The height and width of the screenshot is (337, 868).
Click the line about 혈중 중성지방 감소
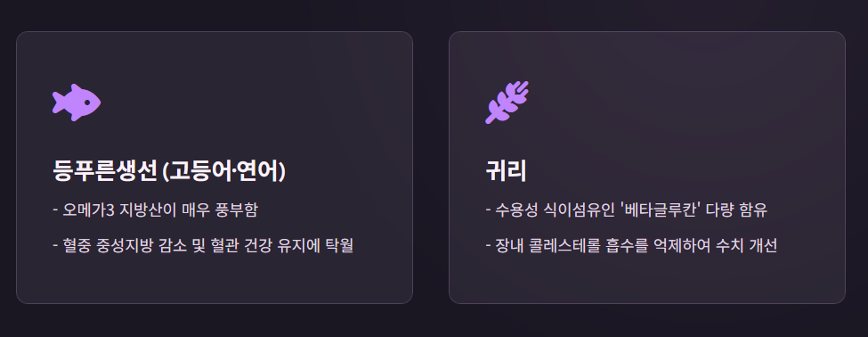(x=203, y=245)
